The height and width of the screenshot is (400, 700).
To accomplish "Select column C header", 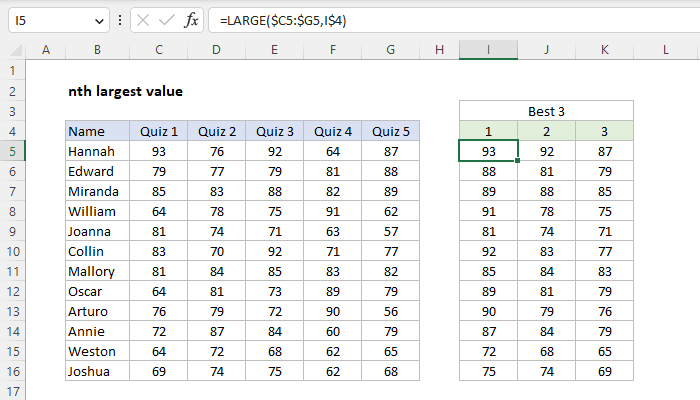I will click(160, 49).
